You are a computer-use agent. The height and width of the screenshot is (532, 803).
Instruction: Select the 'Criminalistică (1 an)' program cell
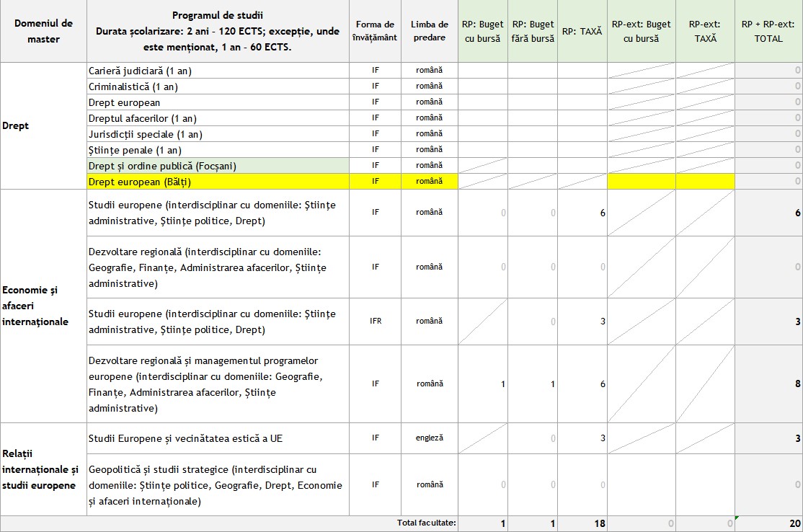tap(218, 87)
